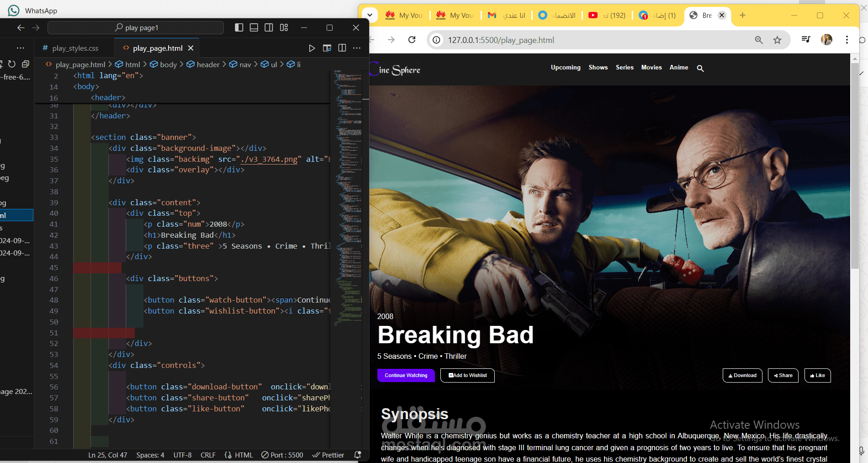Open the Chrome zoom magnifier control
This screenshot has width=868, height=463.
coord(759,40)
